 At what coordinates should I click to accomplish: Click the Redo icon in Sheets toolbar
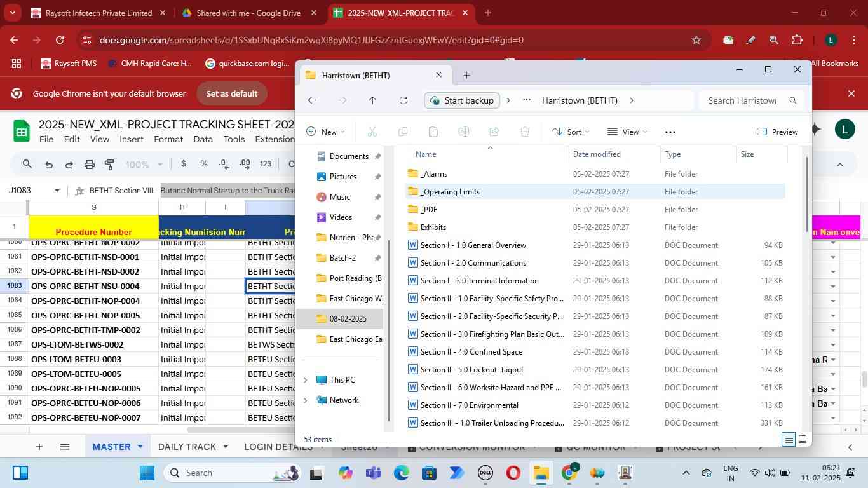(69, 165)
